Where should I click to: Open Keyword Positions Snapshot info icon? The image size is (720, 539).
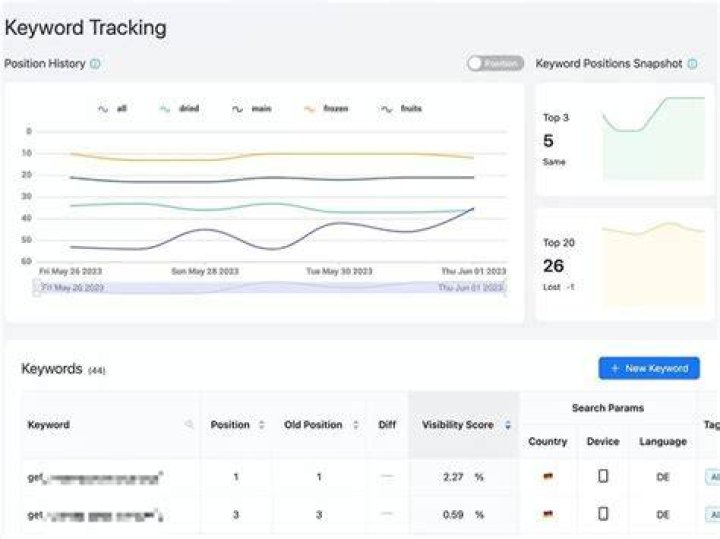coord(692,64)
